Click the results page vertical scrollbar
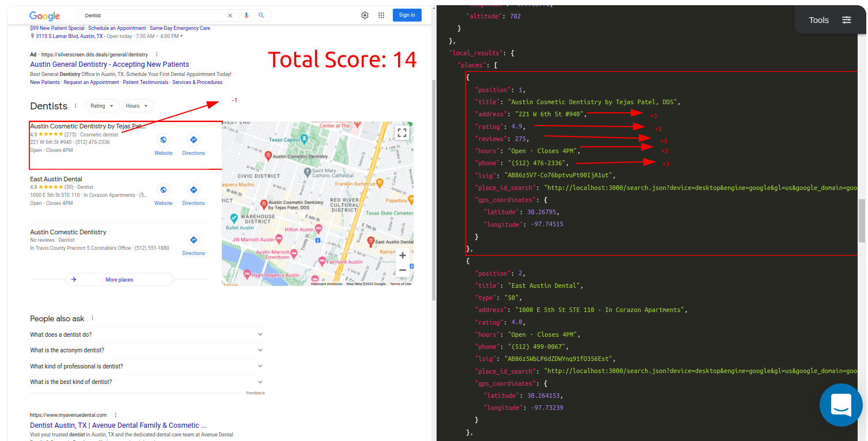868x441 pixels. (x=434, y=190)
